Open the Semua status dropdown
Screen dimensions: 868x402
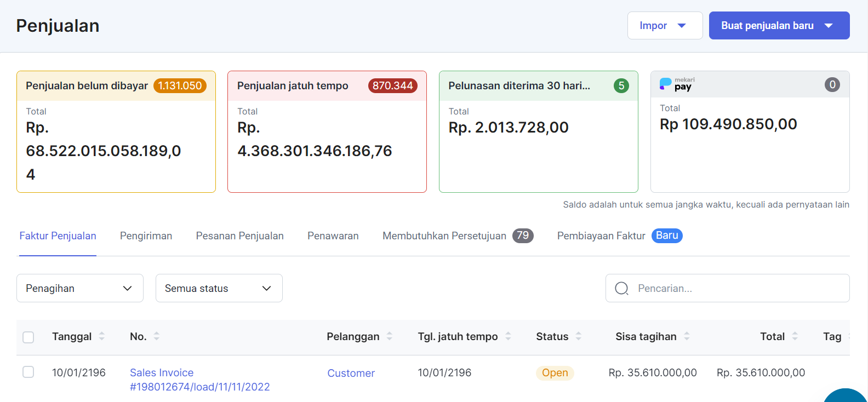pyautogui.click(x=219, y=288)
